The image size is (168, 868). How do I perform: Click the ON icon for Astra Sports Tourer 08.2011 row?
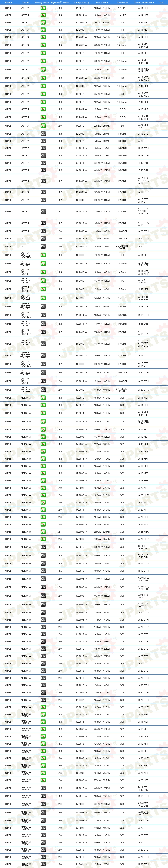pos(43,381)
